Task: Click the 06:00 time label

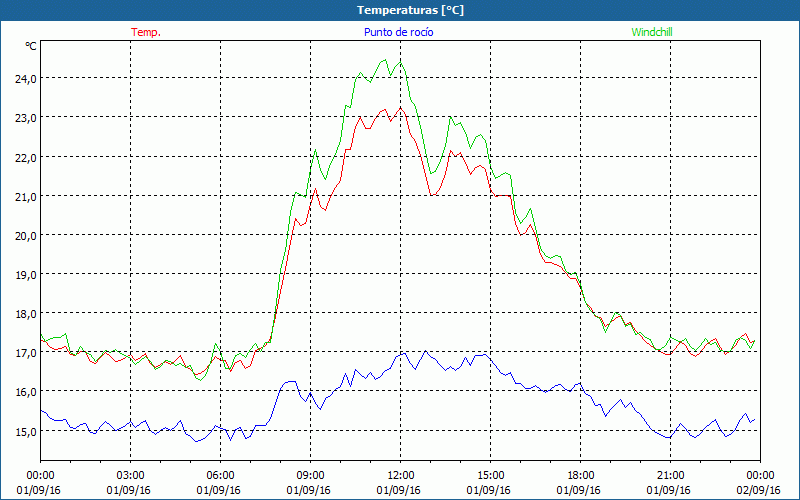Action: click(220, 475)
